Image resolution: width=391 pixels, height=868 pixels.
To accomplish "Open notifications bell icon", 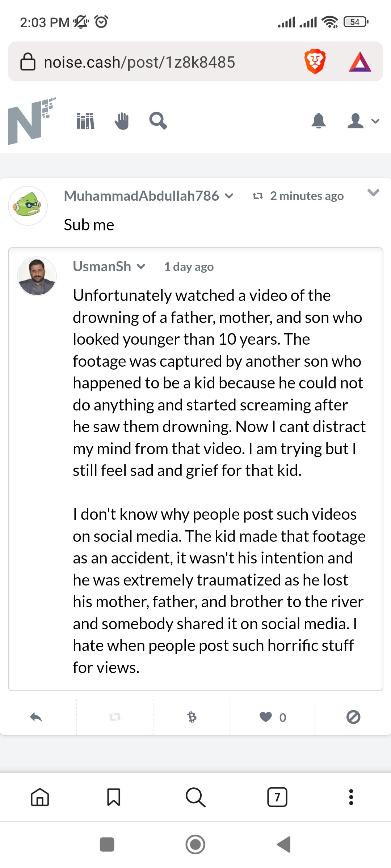I will (x=319, y=121).
